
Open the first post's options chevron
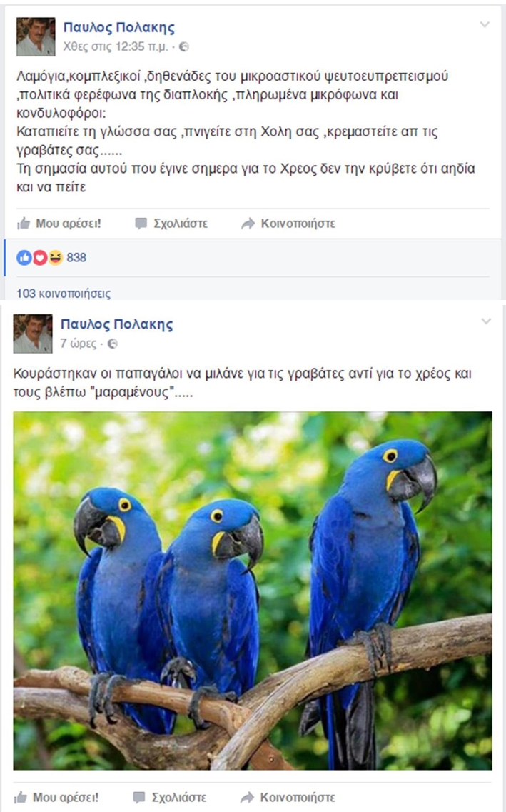point(485,25)
